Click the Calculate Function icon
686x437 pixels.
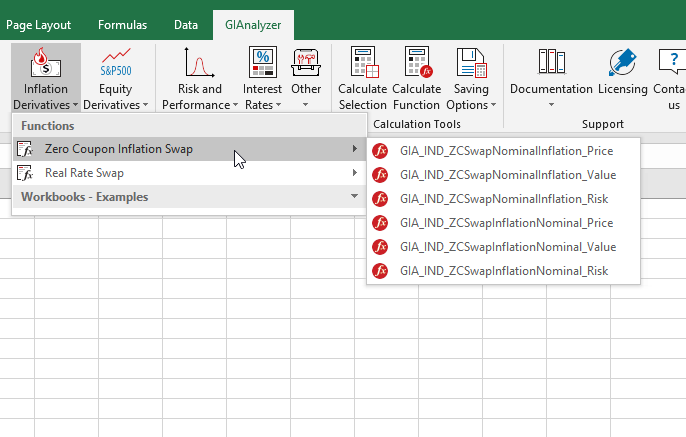pos(418,62)
